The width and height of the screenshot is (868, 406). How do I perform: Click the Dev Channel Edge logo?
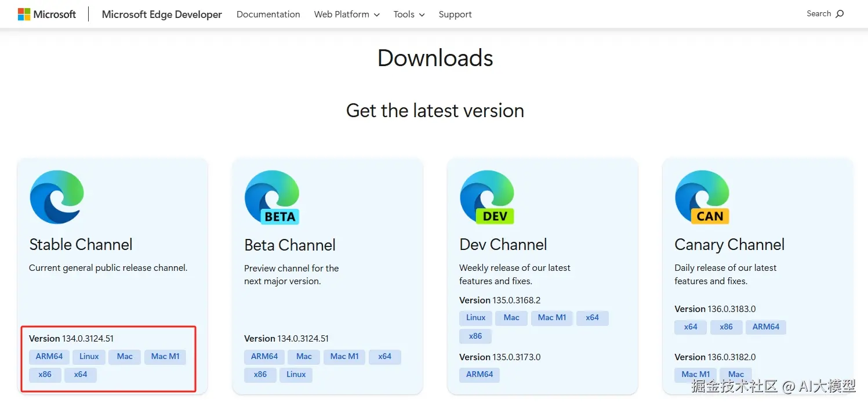tap(487, 197)
